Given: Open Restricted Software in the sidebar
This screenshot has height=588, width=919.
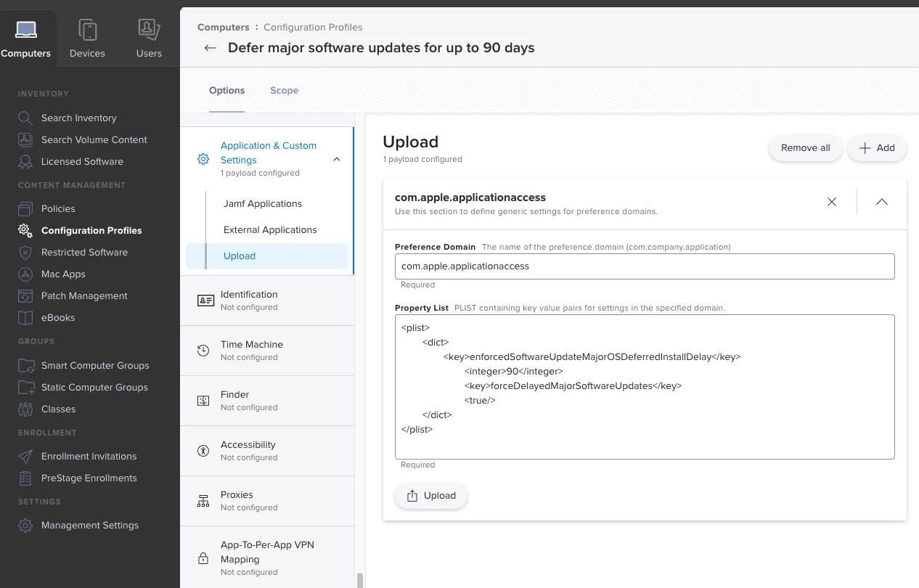Looking at the screenshot, I should point(84,252).
